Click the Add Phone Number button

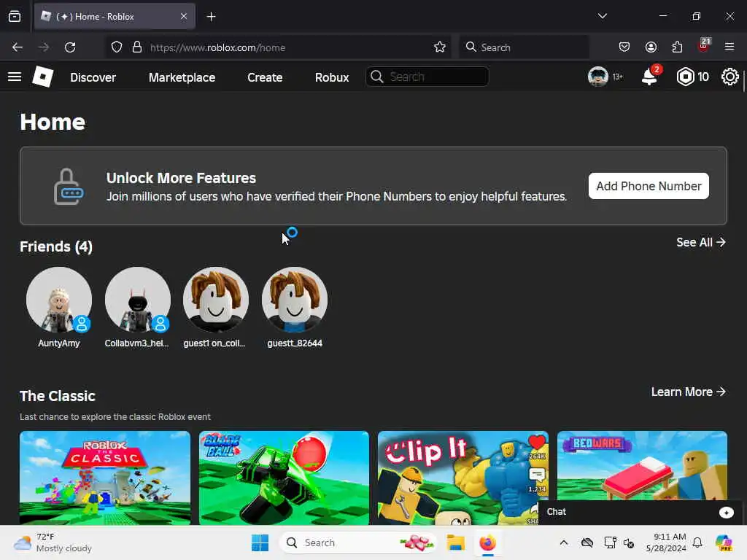coord(649,186)
